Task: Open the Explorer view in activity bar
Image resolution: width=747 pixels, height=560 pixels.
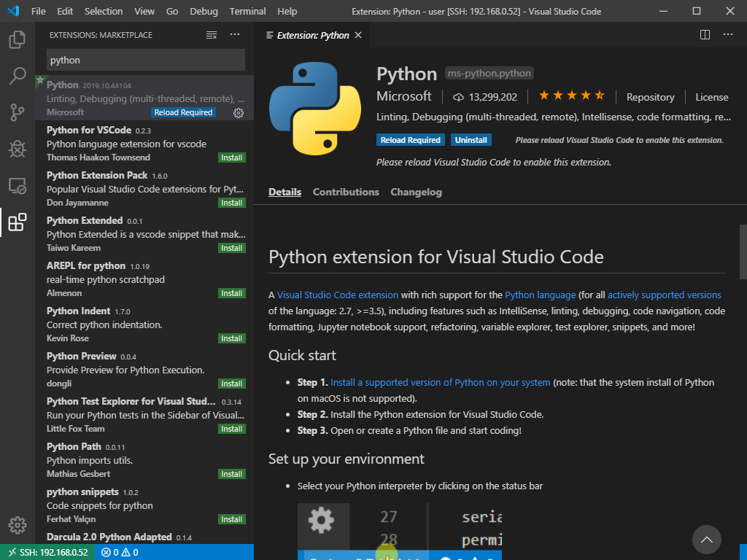Action: (18, 39)
